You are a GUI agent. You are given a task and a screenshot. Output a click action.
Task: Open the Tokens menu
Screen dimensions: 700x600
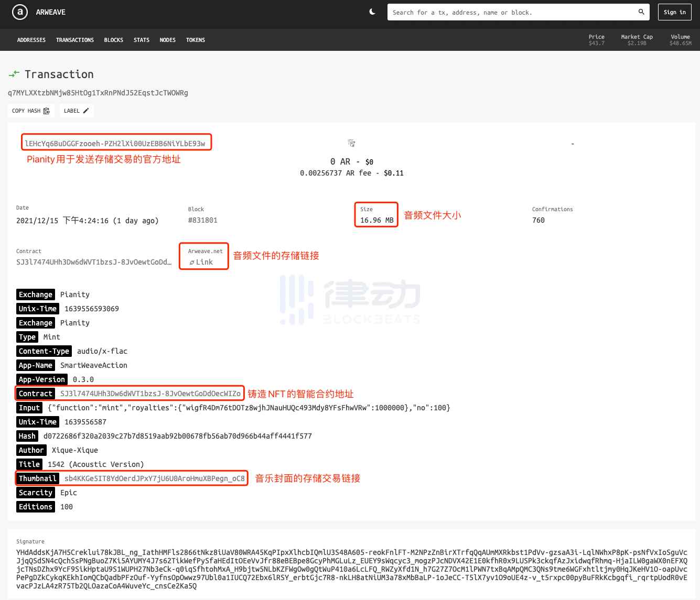(196, 40)
